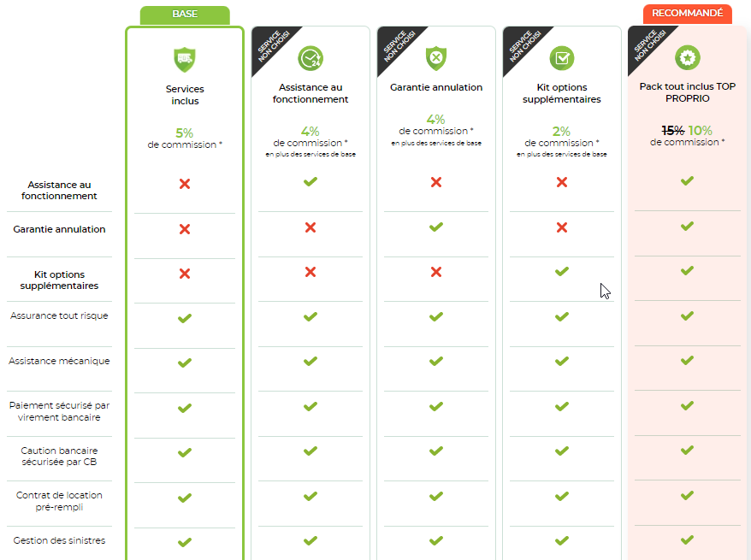Click the 24h clock Assistance au fonctionnement icon
The height and width of the screenshot is (560, 751).
click(x=310, y=58)
